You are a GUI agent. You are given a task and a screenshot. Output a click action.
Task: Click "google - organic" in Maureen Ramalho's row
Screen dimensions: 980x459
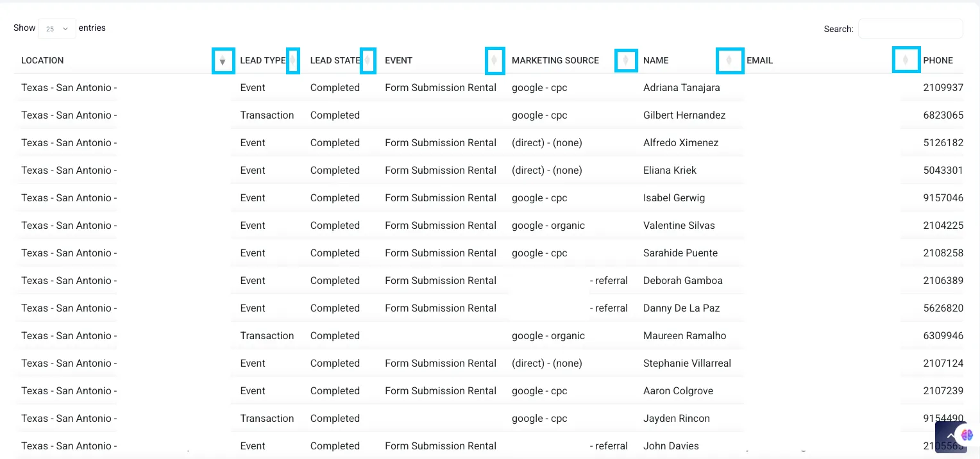click(x=548, y=336)
